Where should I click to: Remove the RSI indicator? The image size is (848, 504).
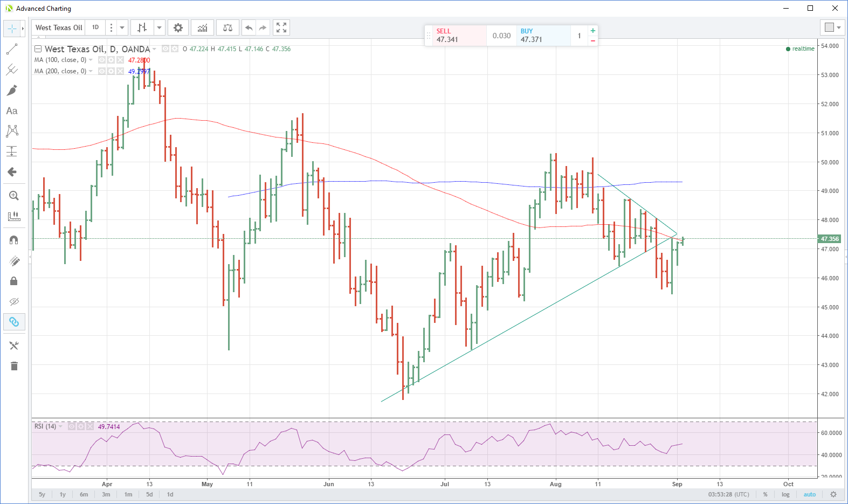point(90,426)
